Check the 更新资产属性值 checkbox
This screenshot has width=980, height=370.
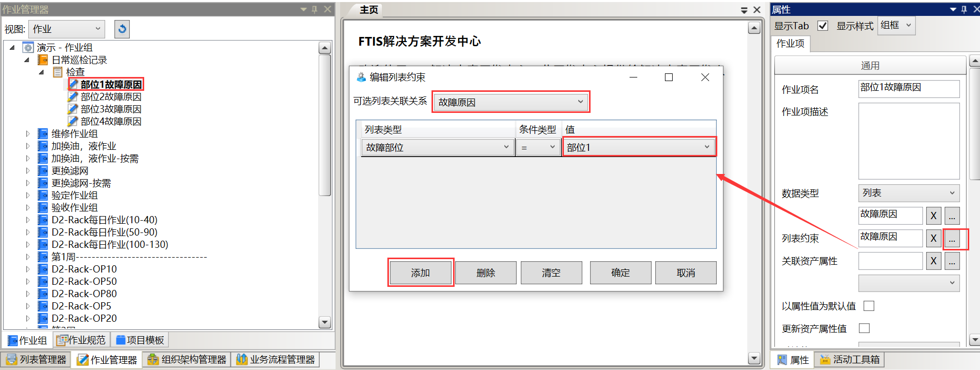coord(865,328)
